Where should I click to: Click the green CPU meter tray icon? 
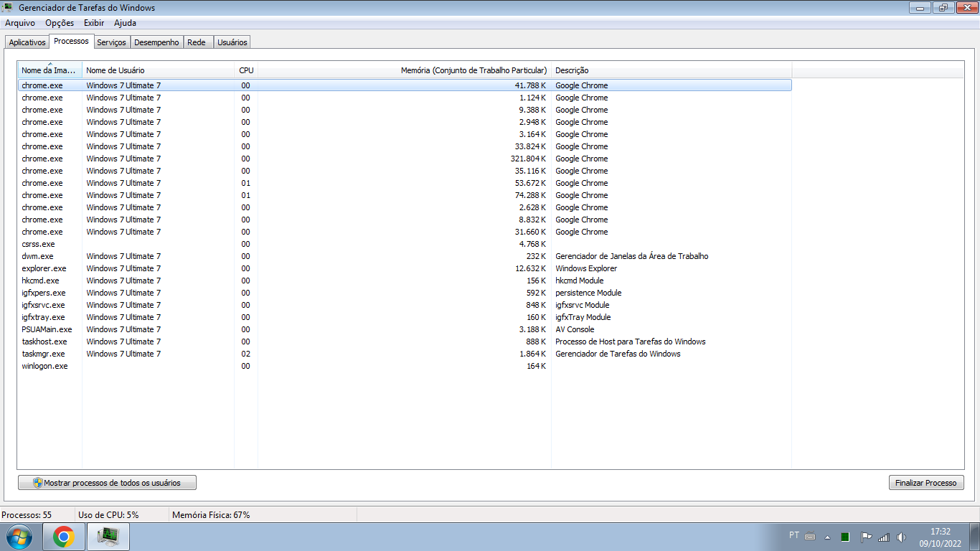pos(845,537)
